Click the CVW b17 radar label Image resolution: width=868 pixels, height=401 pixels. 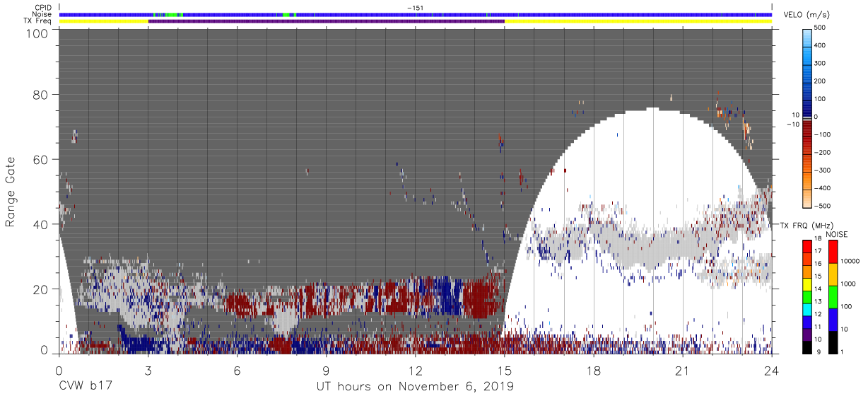(x=85, y=387)
